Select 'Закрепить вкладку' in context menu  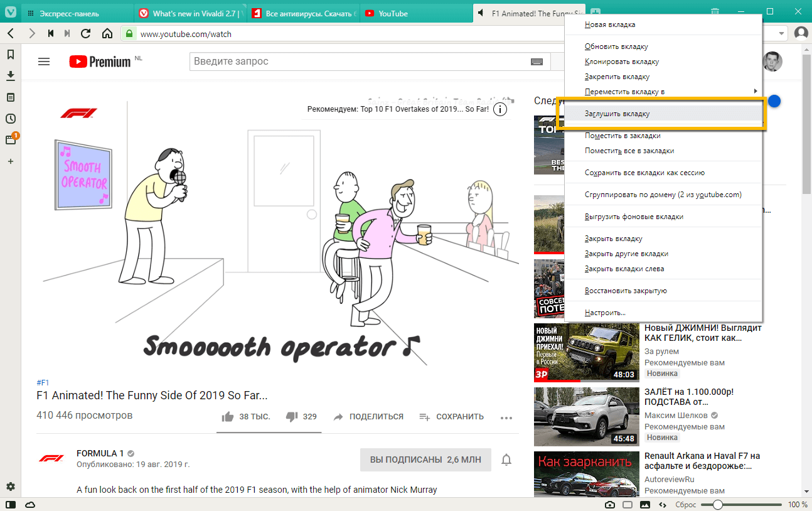664,77
